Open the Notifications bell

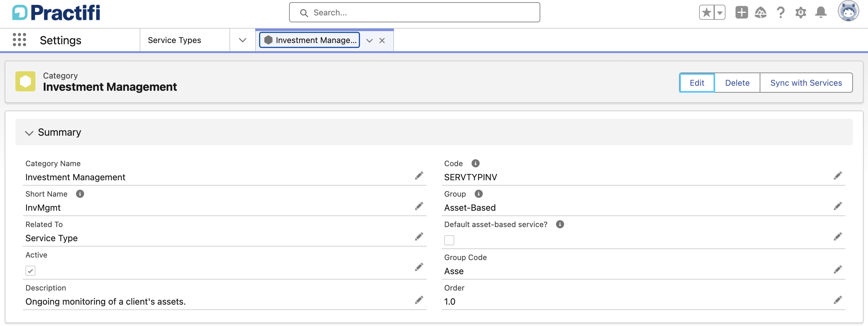pyautogui.click(x=821, y=13)
